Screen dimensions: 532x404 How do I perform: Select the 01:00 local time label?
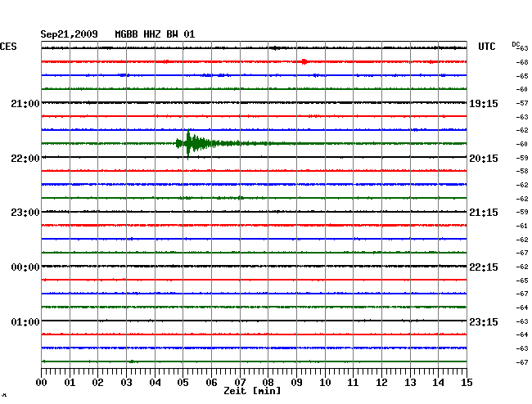[x=25, y=321]
